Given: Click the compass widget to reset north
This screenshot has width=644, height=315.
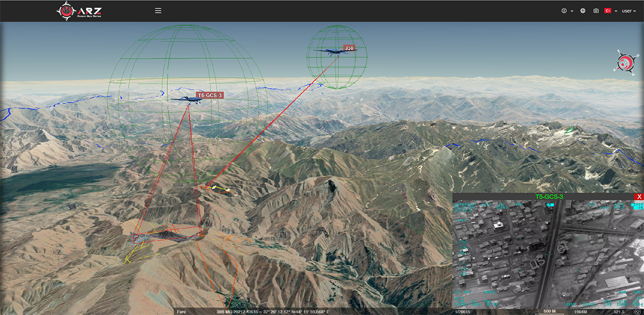Looking at the screenshot, I should tap(626, 62).
